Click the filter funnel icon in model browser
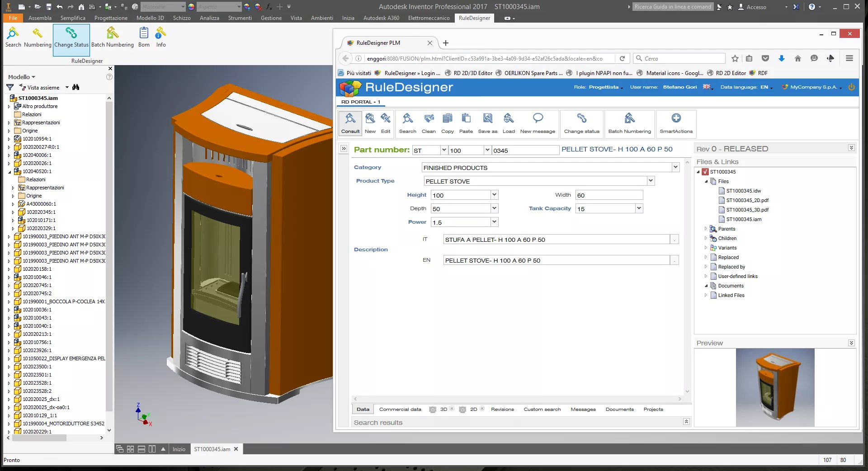This screenshot has width=868, height=471. (10, 87)
